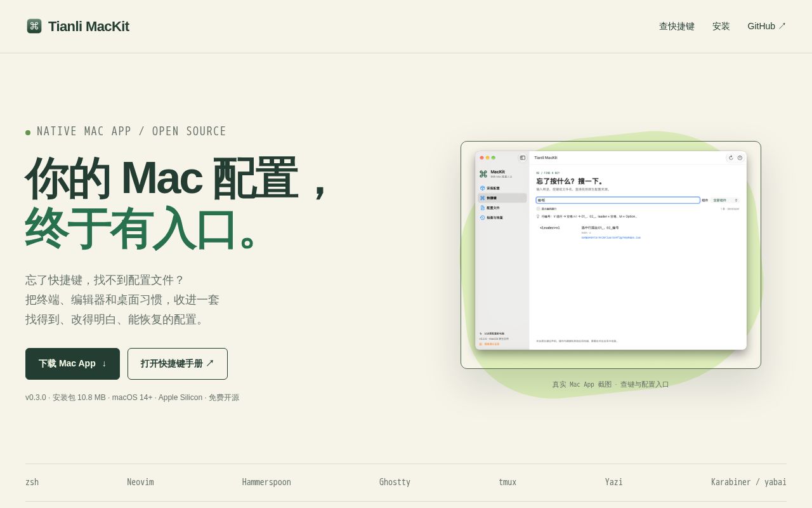Click the 安装配置 cube icon in the sidebar
The width and height of the screenshot is (812, 508).
click(482, 188)
